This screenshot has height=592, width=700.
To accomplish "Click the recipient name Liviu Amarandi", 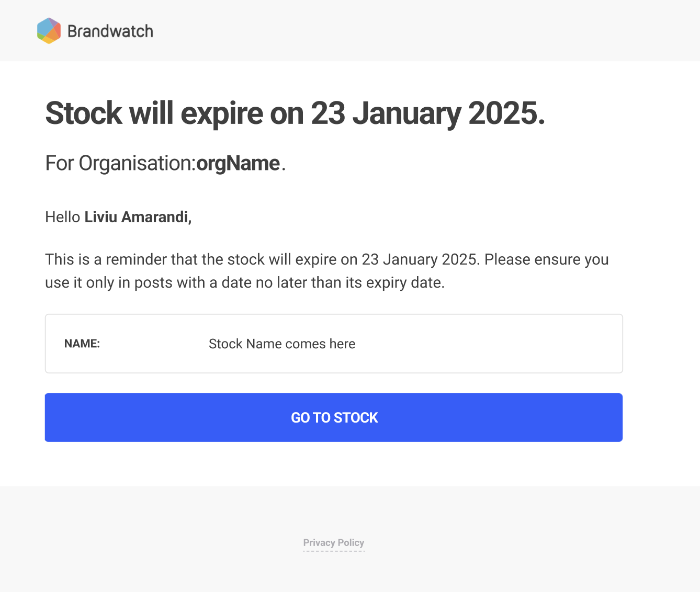I will pyautogui.click(x=138, y=217).
